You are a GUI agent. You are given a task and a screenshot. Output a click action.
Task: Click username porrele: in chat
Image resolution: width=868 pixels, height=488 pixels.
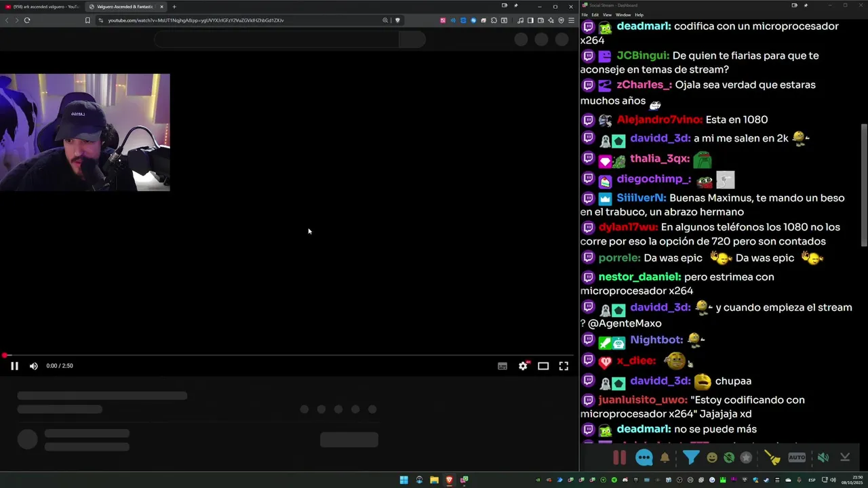pyautogui.click(x=620, y=258)
